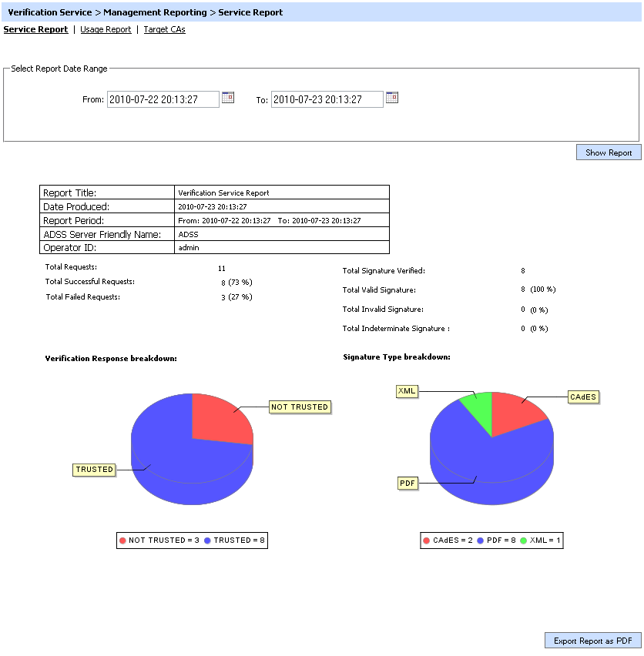Click the PDF label on signature chart
Viewport: 644px width, 656px height.
click(408, 483)
